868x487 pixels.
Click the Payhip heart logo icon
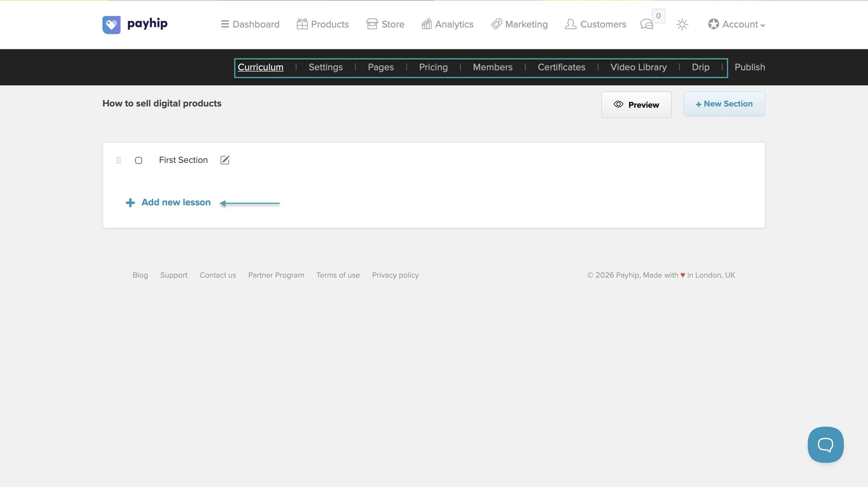(111, 25)
